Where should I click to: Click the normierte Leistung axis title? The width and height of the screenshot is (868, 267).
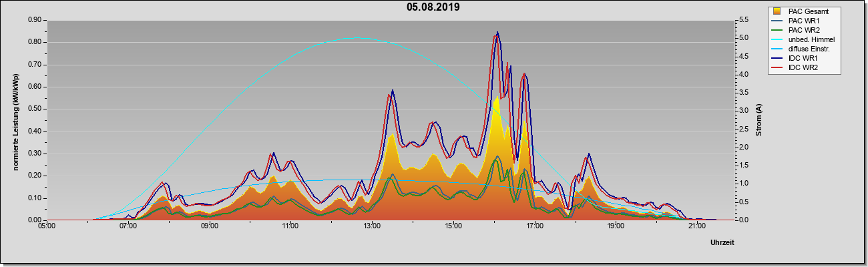[x=15, y=120]
